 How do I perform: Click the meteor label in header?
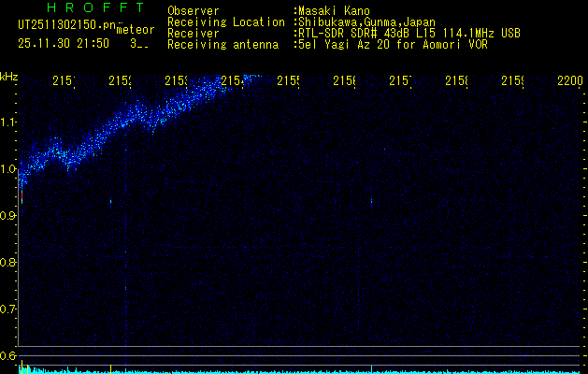[x=135, y=30]
